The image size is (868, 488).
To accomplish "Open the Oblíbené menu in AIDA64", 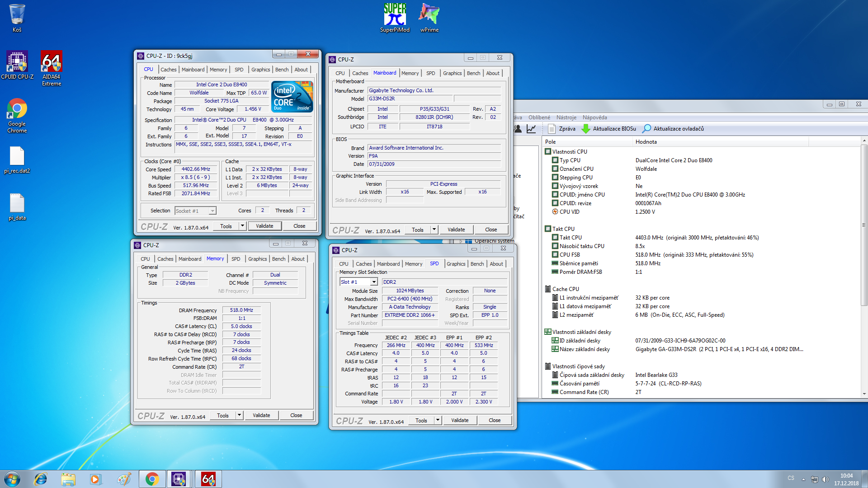I will [x=539, y=117].
